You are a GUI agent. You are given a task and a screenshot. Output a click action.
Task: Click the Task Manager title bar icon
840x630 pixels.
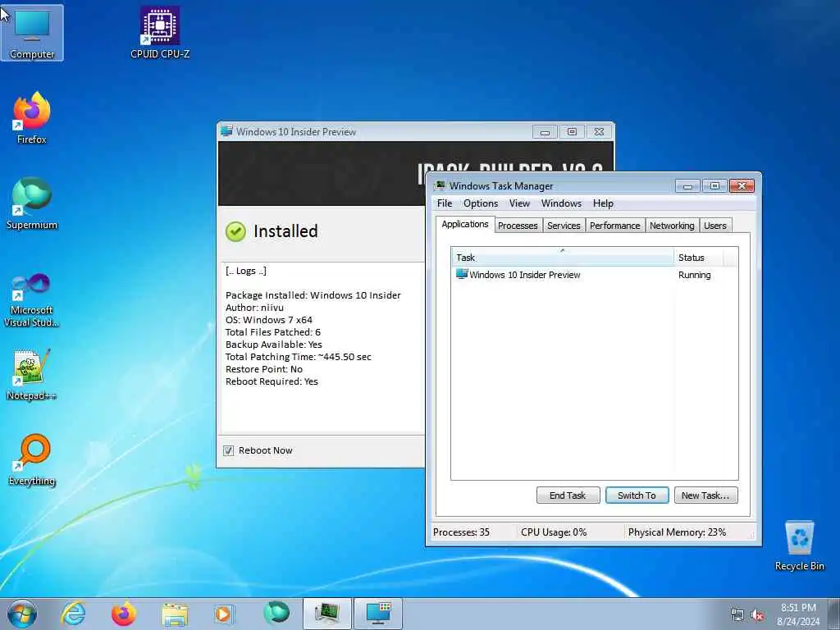coord(440,186)
